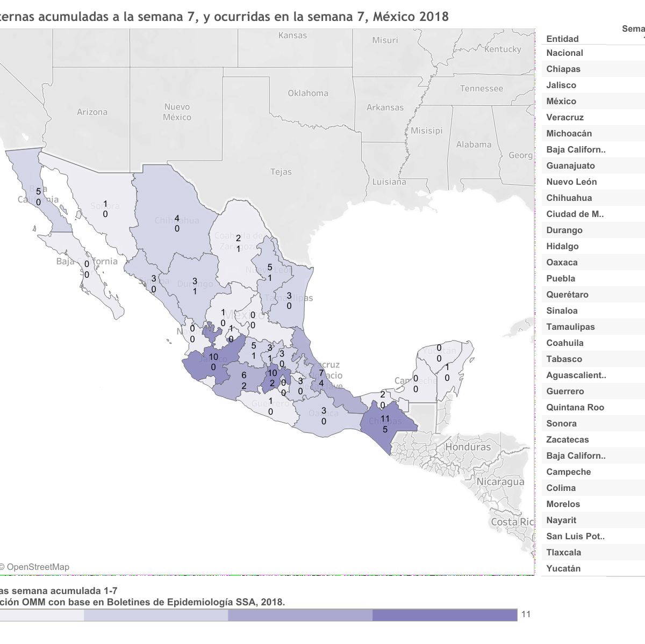The image size is (645, 644).
Task: Click the darkest purple legend segment
Action: [445, 615]
